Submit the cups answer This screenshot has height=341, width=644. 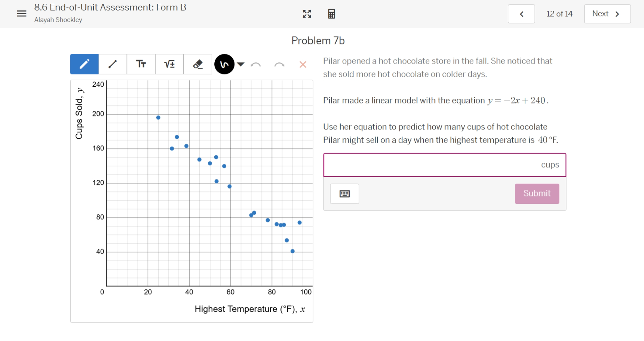pos(537,194)
